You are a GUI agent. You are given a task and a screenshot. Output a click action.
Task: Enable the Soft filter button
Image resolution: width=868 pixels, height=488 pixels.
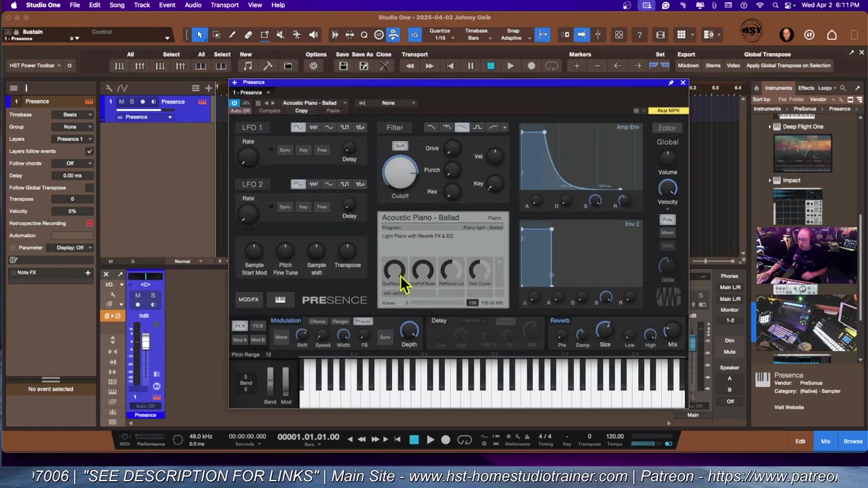point(400,146)
